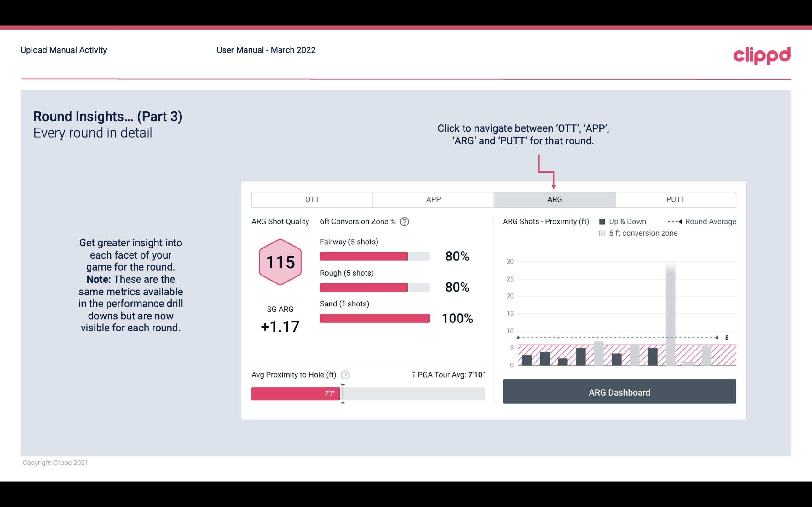This screenshot has width=812, height=507.
Task: Click the ARG tab to view metrics
Action: pos(553,200)
